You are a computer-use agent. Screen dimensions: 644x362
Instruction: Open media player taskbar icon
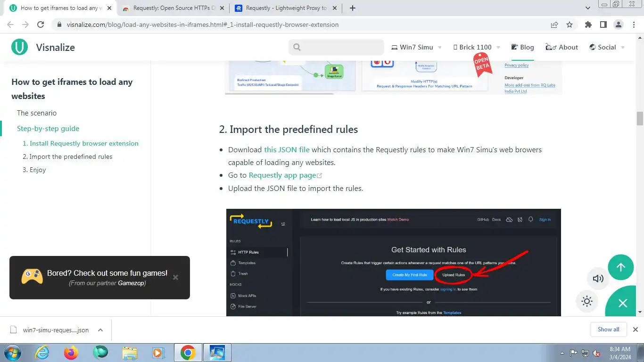[x=158, y=353]
